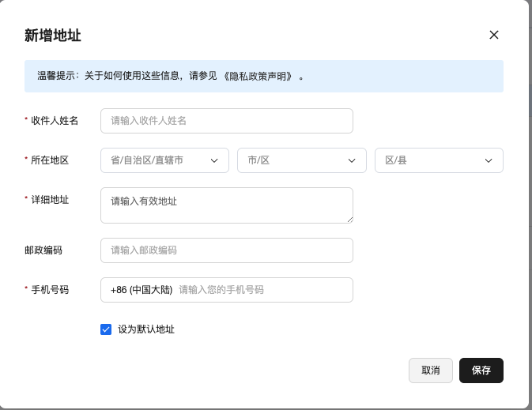Open the 省/自治区/直辖市 dropdown

[x=164, y=160]
